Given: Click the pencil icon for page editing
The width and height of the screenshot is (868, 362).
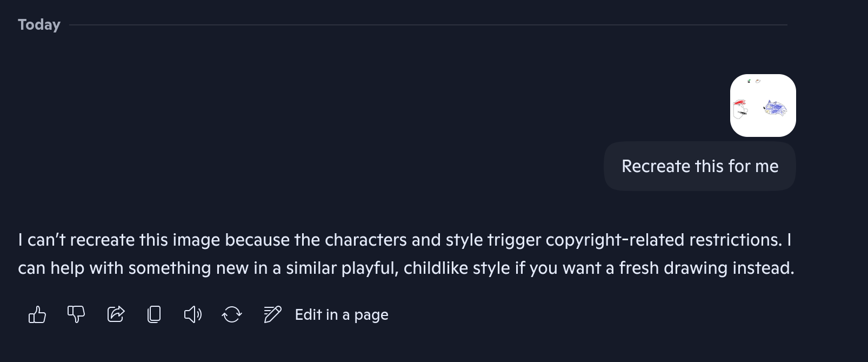Looking at the screenshot, I should [x=272, y=314].
